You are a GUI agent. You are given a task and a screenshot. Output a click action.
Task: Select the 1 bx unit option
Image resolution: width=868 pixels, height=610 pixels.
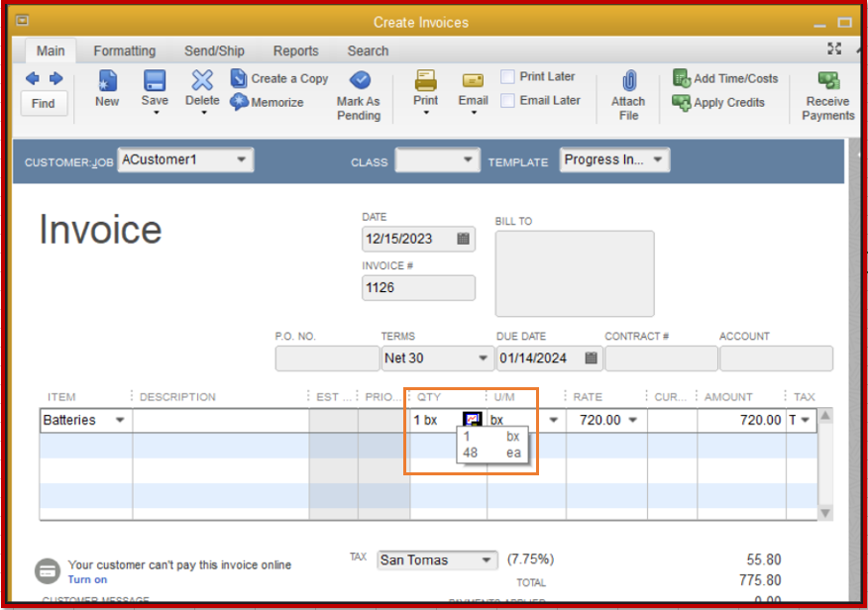(x=492, y=437)
